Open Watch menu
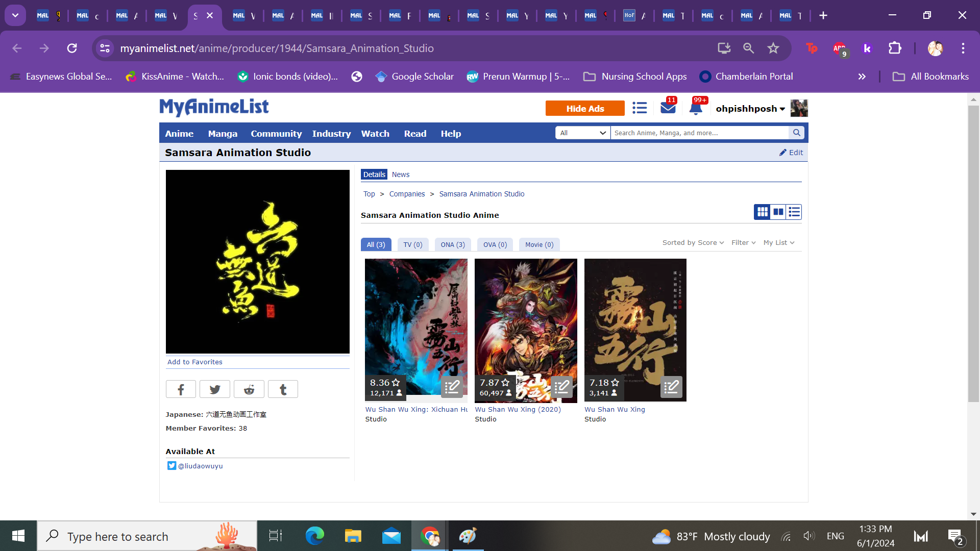This screenshot has height=551, width=980. (x=375, y=133)
